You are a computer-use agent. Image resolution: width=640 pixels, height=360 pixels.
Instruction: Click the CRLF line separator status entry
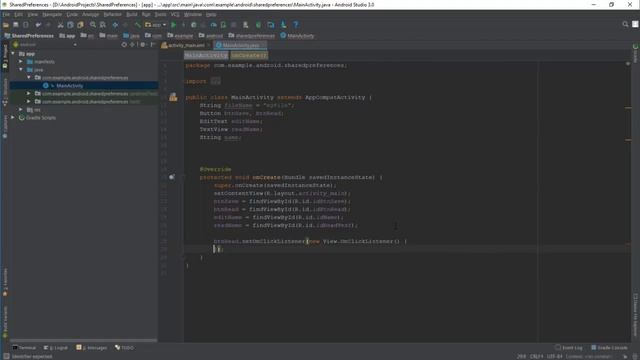click(x=536, y=356)
